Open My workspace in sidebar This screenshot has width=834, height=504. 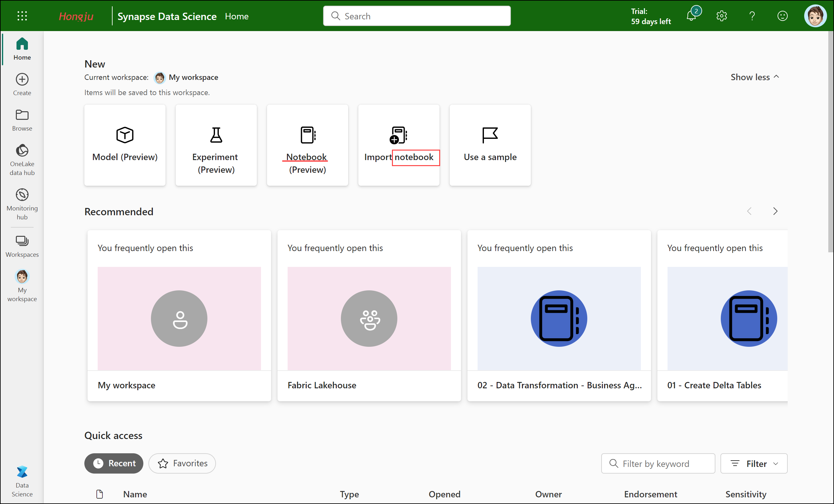click(x=22, y=286)
